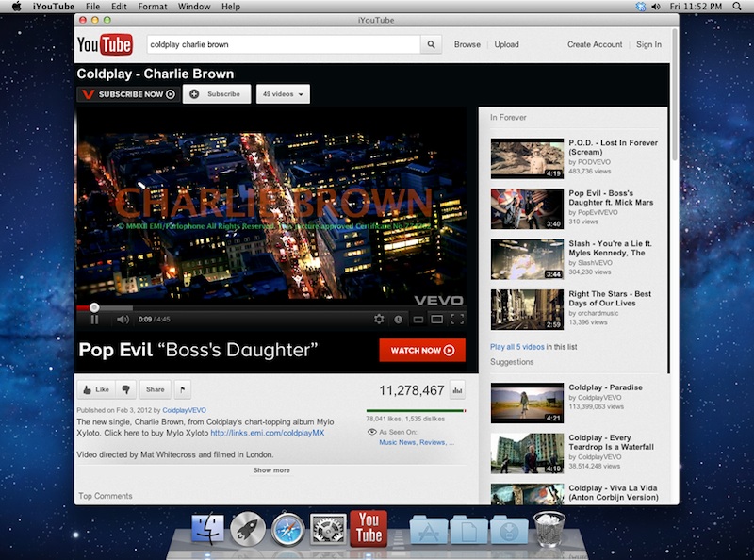Open the Window menu
Screen dimensions: 754x560
click(x=194, y=7)
